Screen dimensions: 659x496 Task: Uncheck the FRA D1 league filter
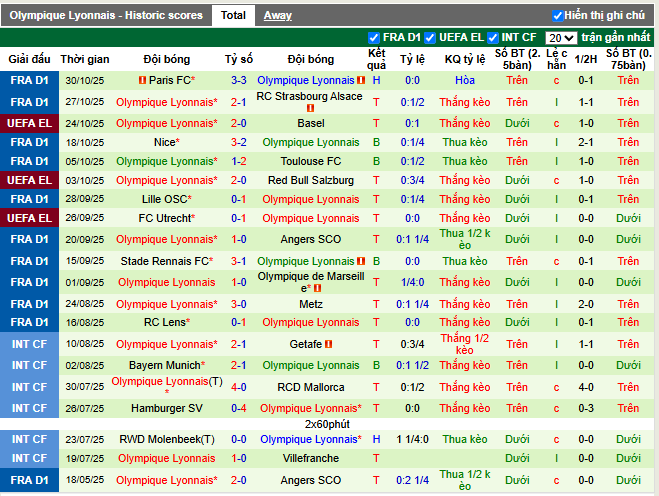tap(374, 38)
